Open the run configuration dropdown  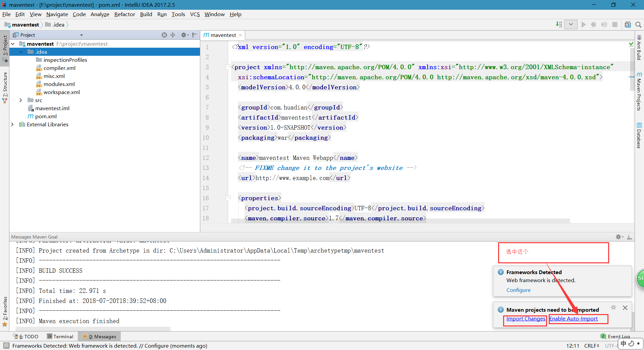[x=571, y=25]
